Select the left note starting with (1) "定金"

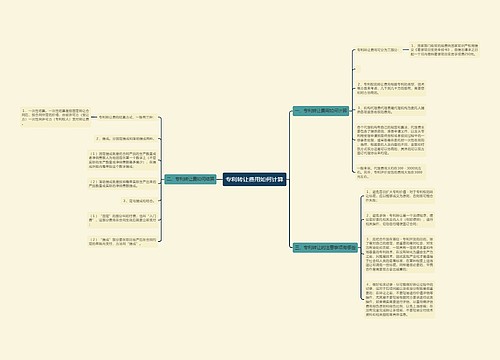122,220
